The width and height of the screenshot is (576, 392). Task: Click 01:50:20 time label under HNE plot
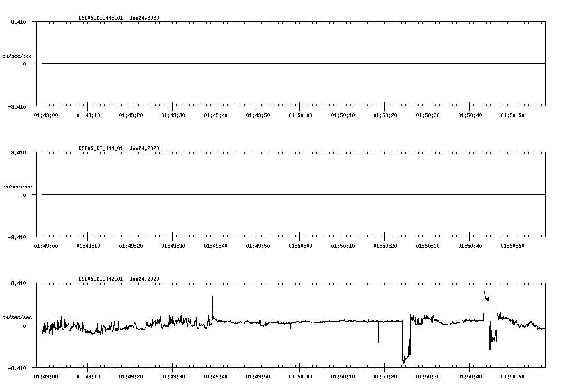385,115
